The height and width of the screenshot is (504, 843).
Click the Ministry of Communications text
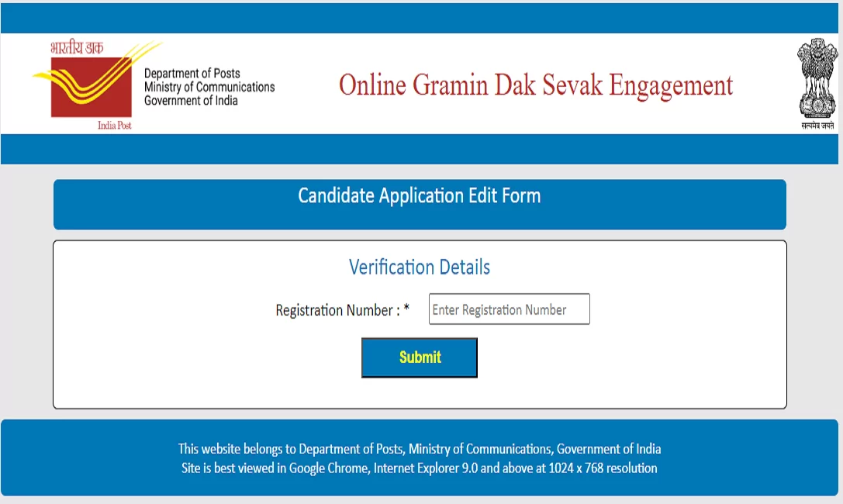pos(209,87)
